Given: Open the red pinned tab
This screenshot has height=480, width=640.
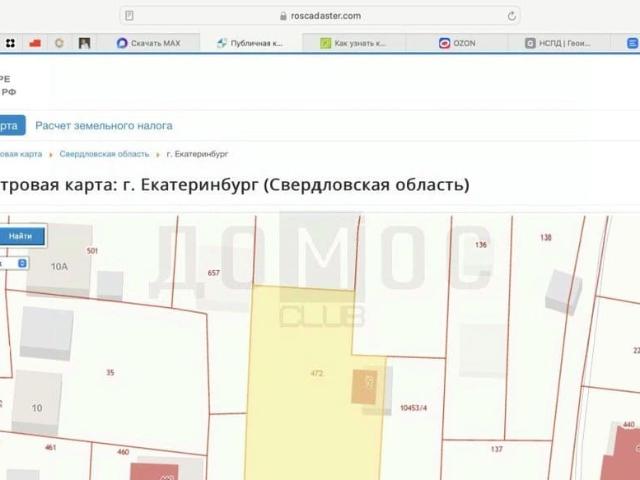Looking at the screenshot, I should 34,43.
